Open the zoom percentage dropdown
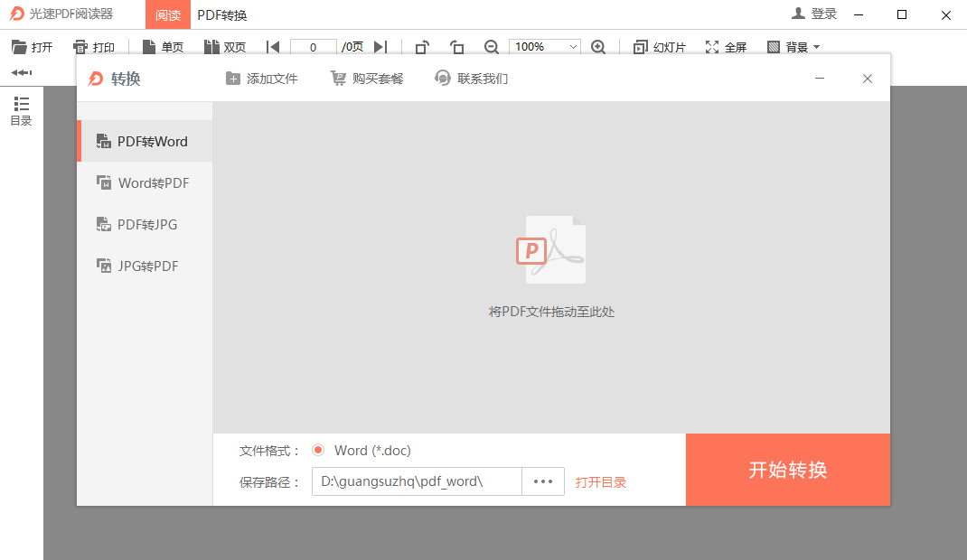The image size is (967, 560). (x=544, y=46)
